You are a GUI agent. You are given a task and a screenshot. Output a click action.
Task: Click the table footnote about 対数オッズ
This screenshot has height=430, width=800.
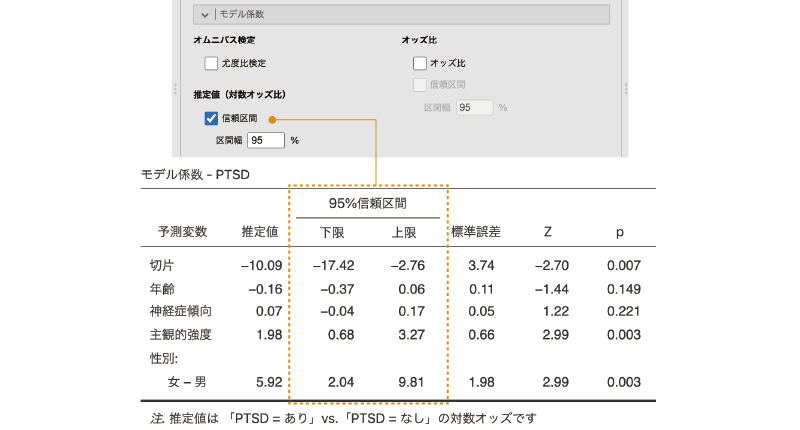pyautogui.click(x=345, y=417)
